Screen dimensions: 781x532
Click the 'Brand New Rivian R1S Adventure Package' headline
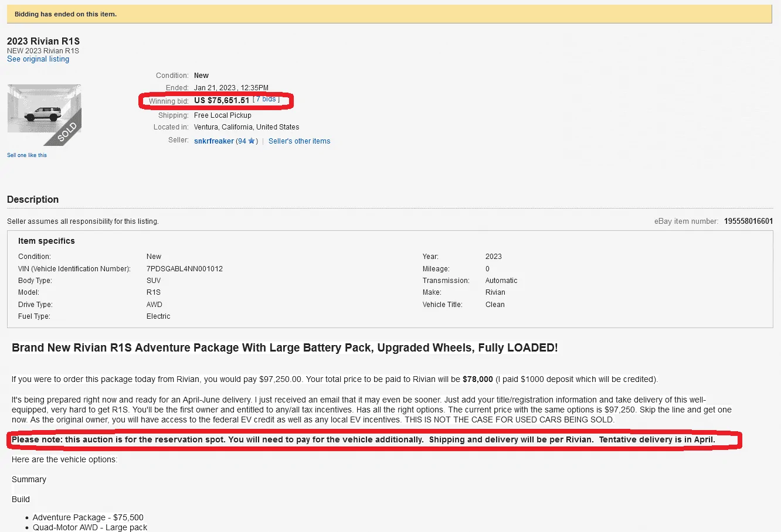pos(285,348)
